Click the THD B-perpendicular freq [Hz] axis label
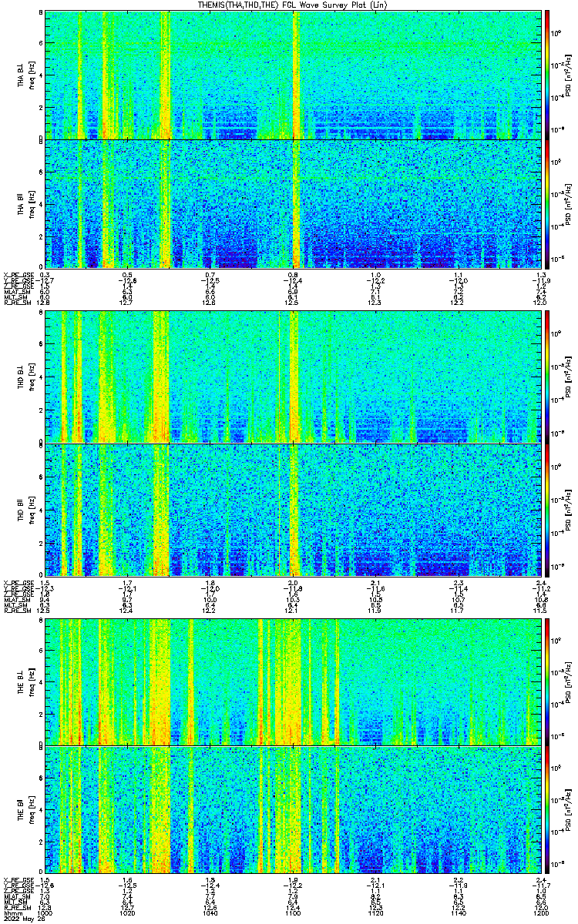The image size is (578, 924). pos(31,377)
